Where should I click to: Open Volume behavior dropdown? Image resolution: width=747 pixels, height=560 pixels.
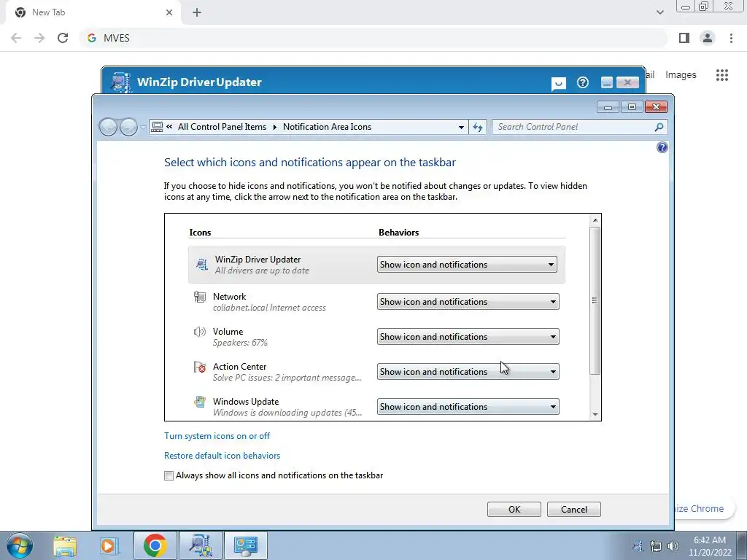pos(468,337)
